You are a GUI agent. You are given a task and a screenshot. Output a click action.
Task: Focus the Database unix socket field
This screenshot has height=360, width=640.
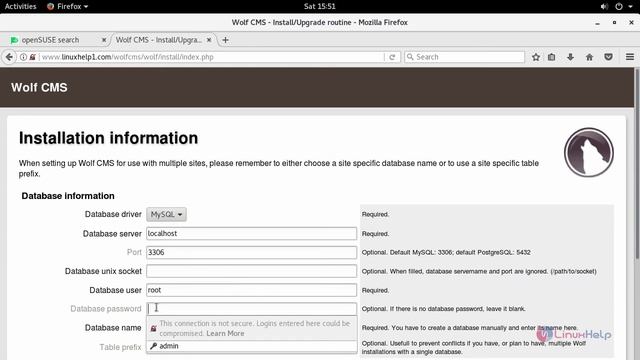(251, 271)
